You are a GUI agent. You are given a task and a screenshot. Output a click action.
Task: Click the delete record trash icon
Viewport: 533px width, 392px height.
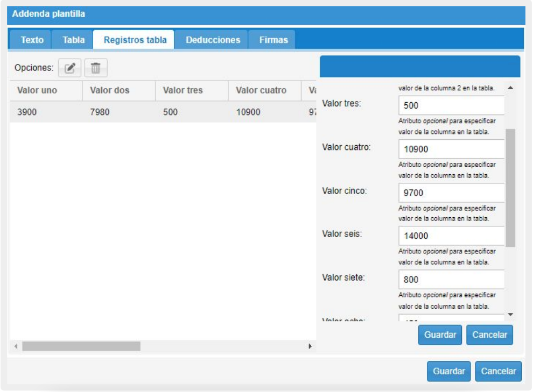click(95, 68)
